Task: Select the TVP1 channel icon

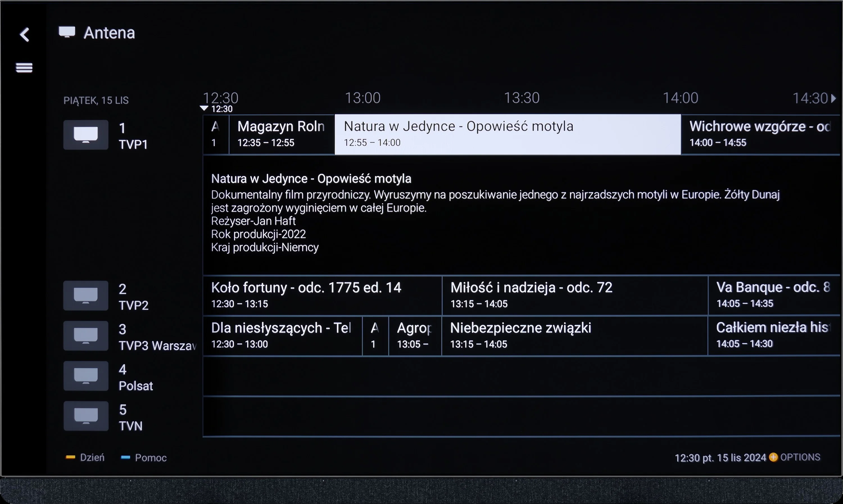Action: 86,135
